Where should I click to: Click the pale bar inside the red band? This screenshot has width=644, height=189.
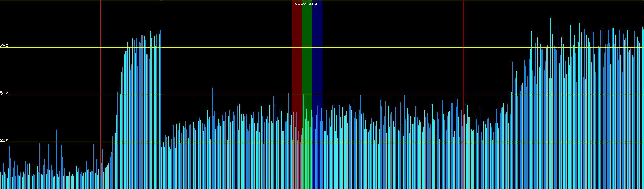point(295,157)
